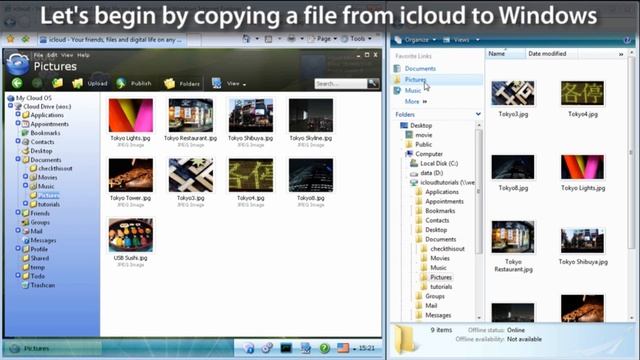This screenshot has width=640, height=360.
Task: Open the browser Page menu
Action: pyautogui.click(x=322, y=39)
